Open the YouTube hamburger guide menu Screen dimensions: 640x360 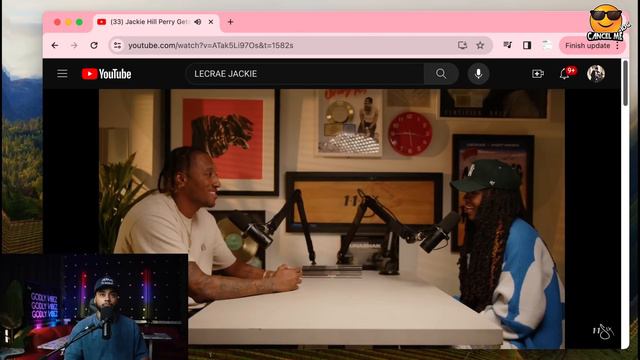[x=62, y=73]
